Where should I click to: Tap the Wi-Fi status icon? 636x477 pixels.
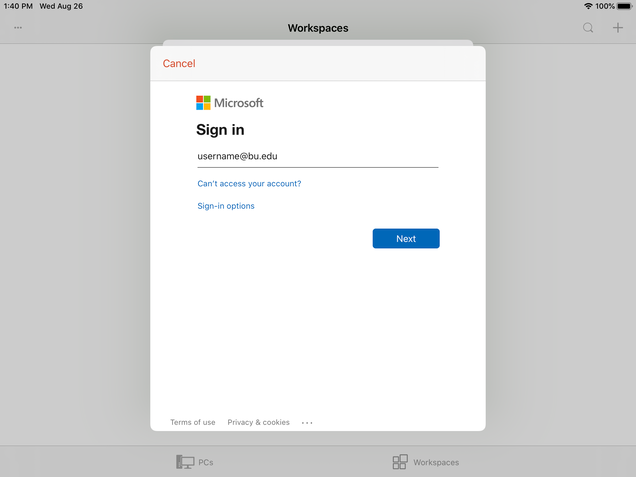coord(588,6)
